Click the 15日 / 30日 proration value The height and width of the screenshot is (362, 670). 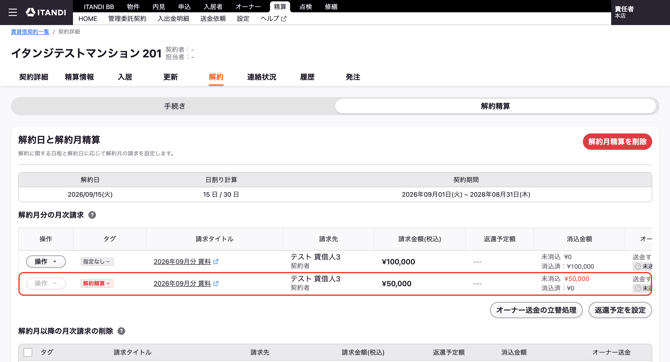pos(221,194)
